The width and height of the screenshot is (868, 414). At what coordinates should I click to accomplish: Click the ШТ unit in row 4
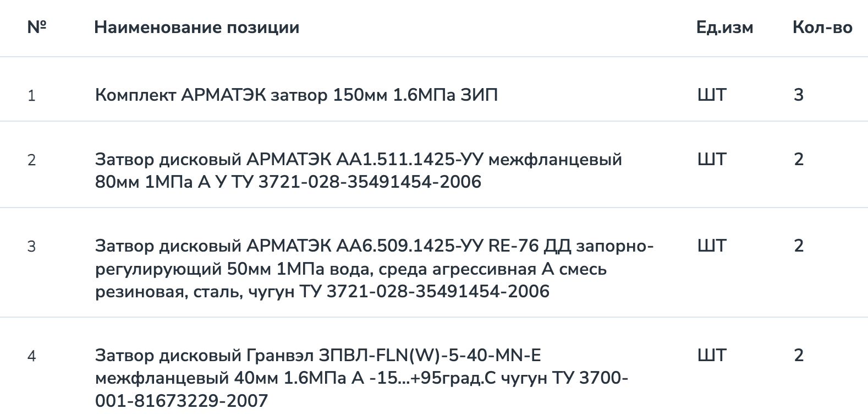coord(712,355)
